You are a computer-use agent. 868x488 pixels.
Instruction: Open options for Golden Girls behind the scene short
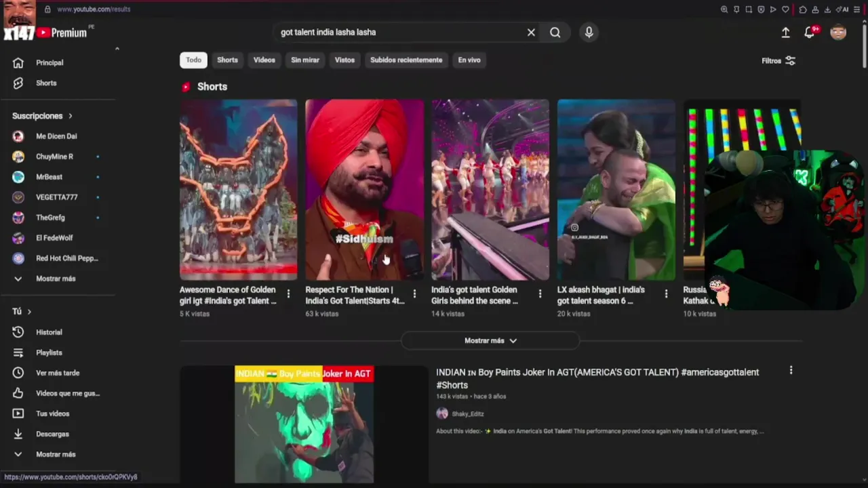pos(540,293)
